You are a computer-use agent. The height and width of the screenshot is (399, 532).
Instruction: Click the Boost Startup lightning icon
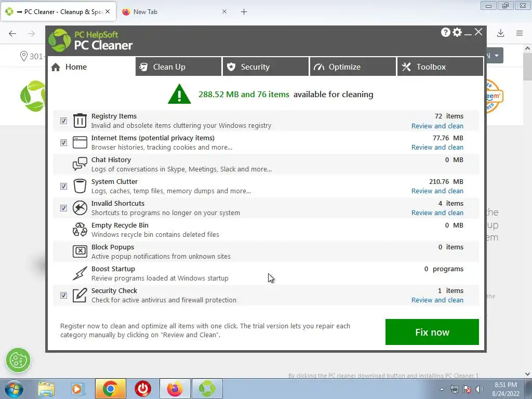coord(79,273)
